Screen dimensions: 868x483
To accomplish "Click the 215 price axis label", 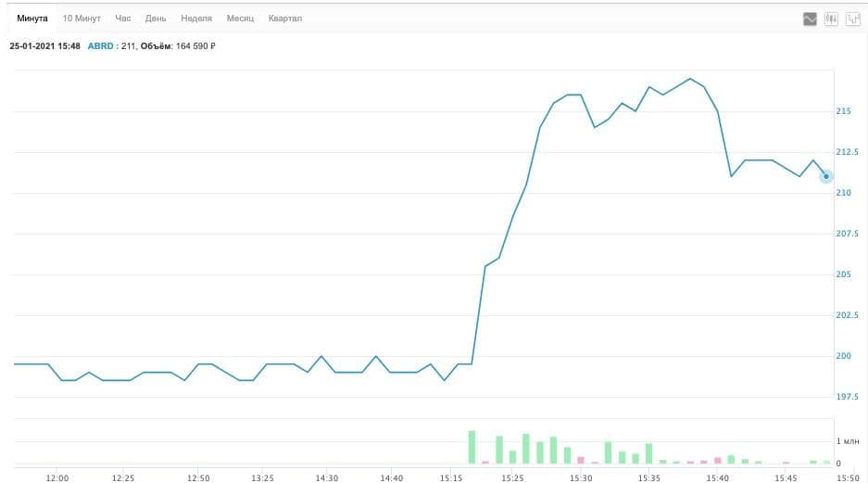I will (843, 111).
